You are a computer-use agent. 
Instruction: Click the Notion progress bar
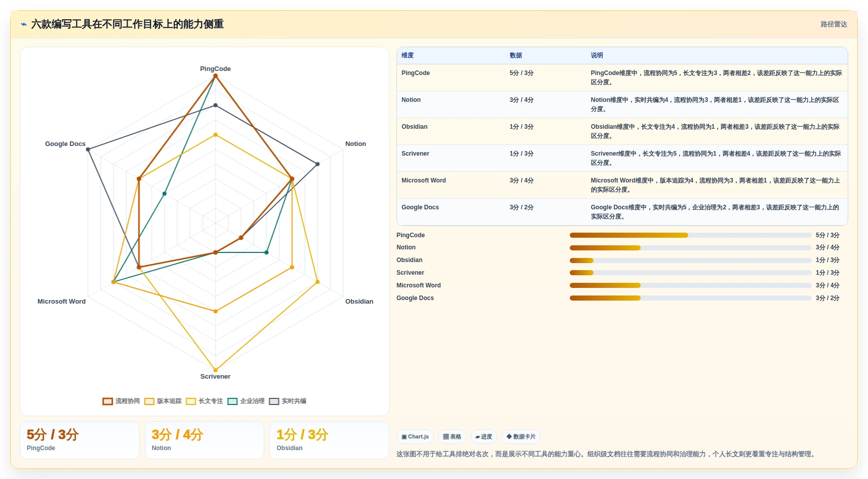click(690, 248)
